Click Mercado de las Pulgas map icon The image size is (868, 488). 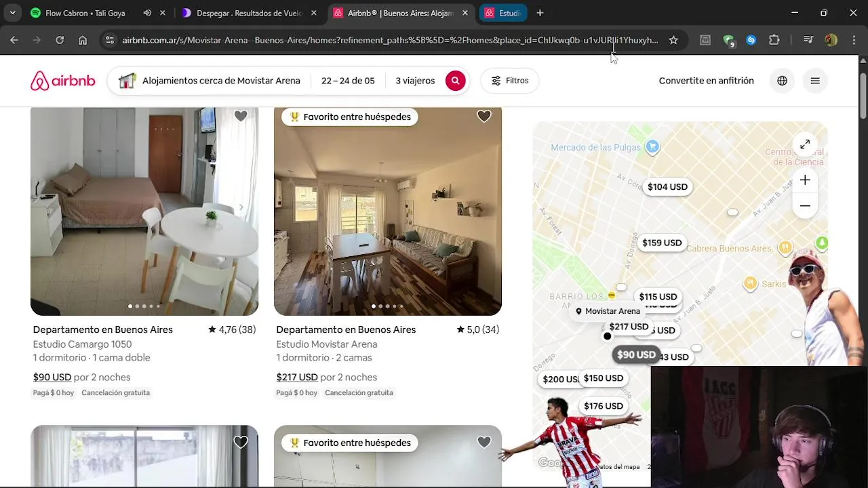pyautogui.click(x=652, y=146)
